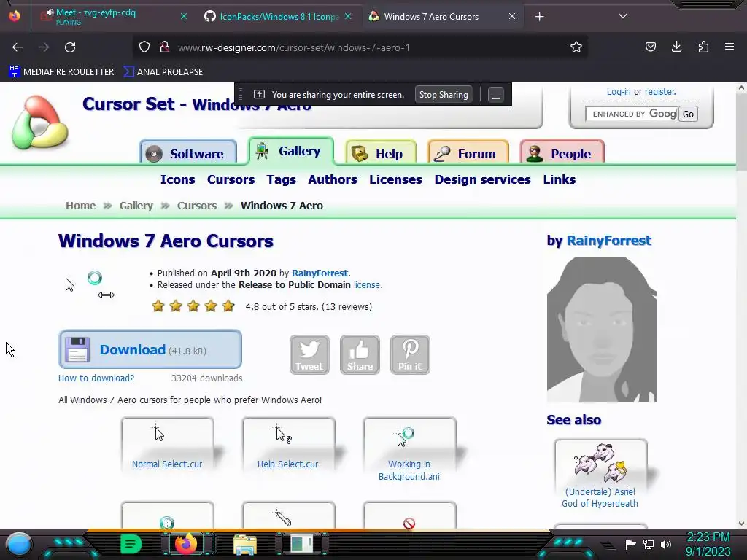Screen dimensions: 747x560
Task: Close the IconPacks GitHub tab
Action: [348, 16]
